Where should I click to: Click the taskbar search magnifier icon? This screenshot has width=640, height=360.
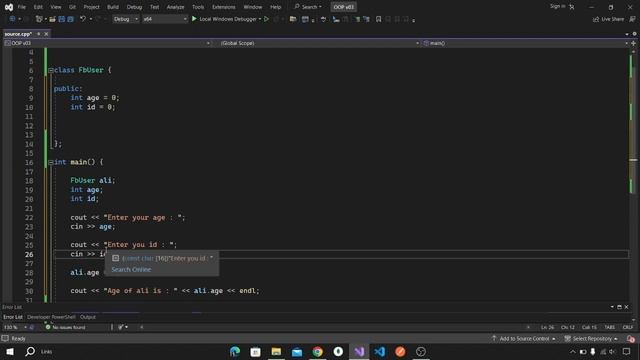(30, 351)
